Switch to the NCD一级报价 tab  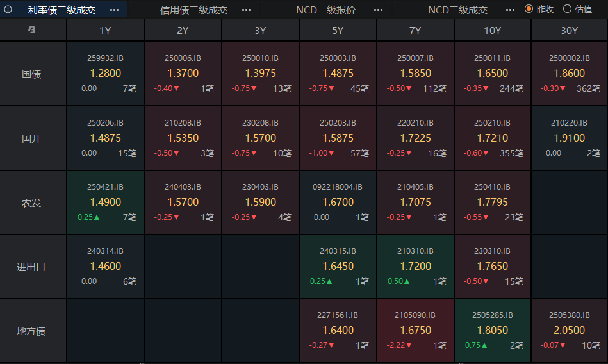click(x=325, y=10)
